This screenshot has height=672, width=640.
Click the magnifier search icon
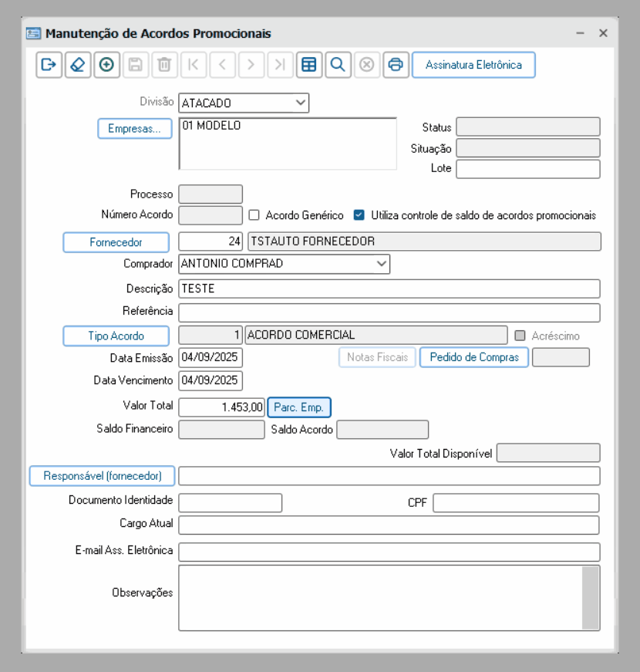pos(338,65)
